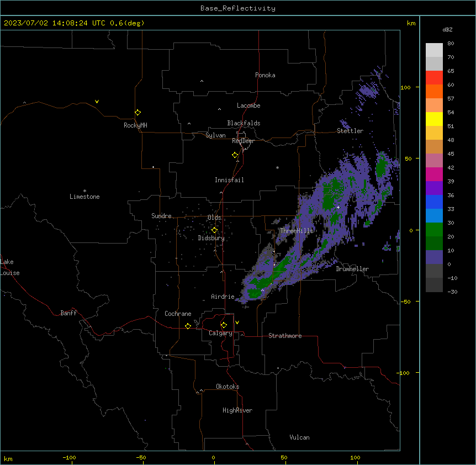Click the yellow diamond marker between Olds and Didsbury
The width and height of the screenshot is (476, 465).
(x=214, y=230)
